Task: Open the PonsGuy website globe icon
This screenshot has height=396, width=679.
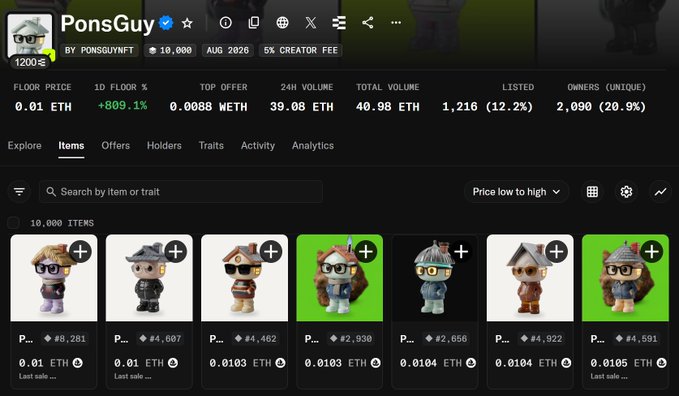Action: click(282, 23)
